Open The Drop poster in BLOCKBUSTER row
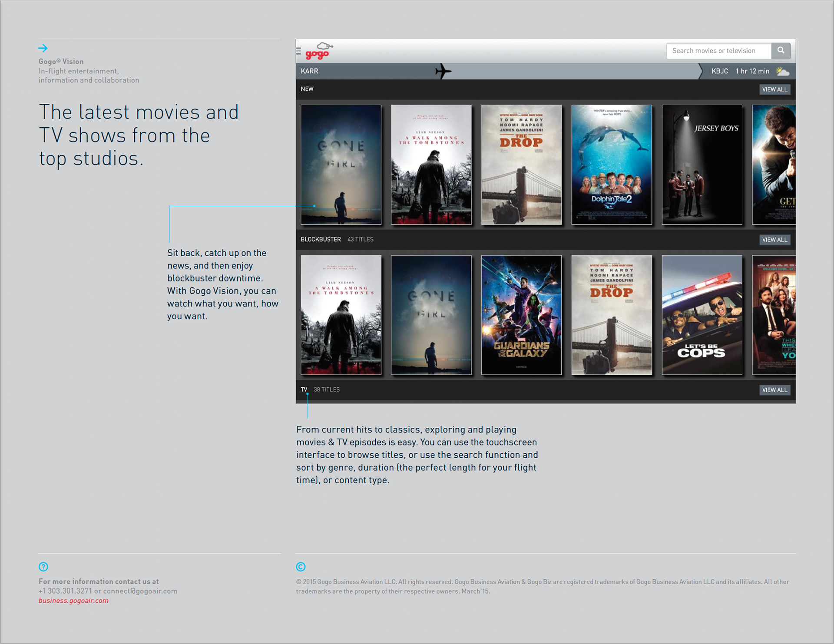 click(612, 315)
